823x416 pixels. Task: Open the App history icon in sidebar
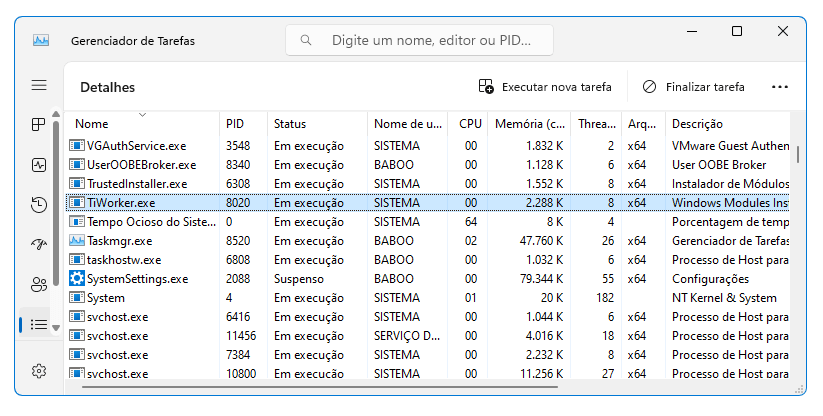coord(39,205)
